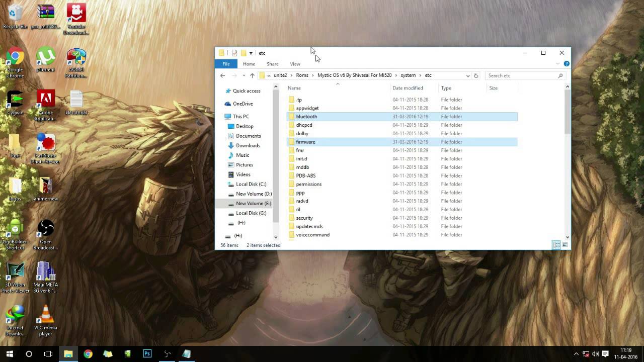Open the File menu tab

[x=226, y=64]
